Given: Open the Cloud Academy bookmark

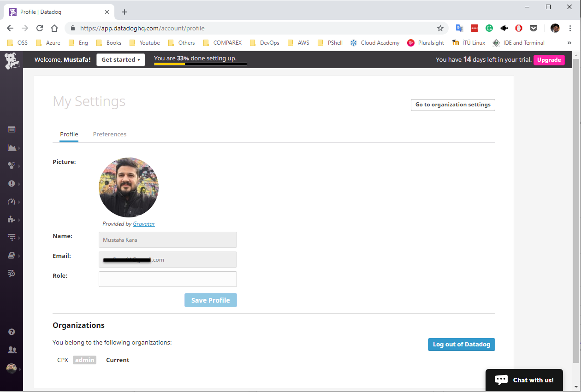Looking at the screenshot, I should click(375, 43).
